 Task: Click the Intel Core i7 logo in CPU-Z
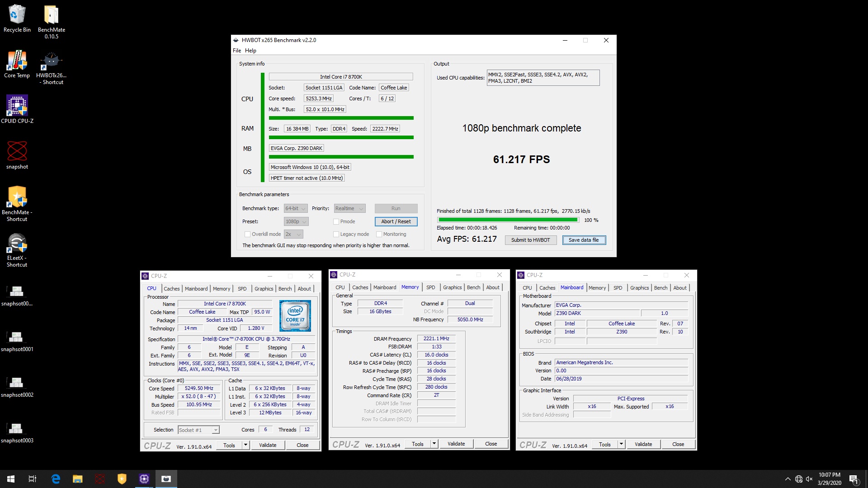295,315
